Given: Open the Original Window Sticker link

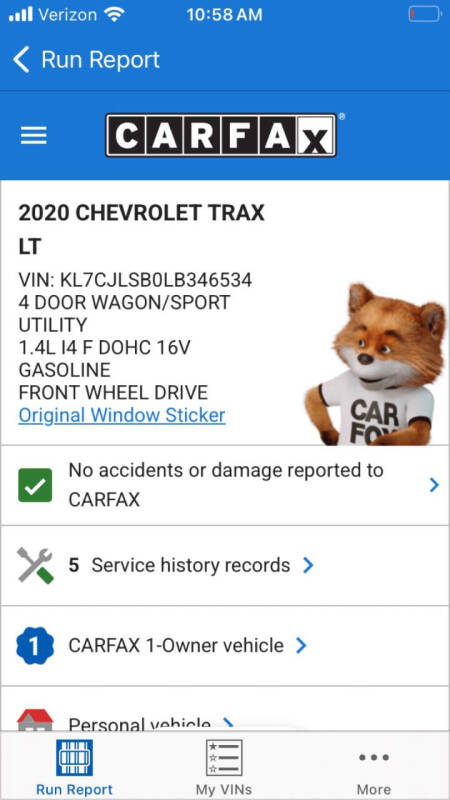Looking at the screenshot, I should pos(122,415).
